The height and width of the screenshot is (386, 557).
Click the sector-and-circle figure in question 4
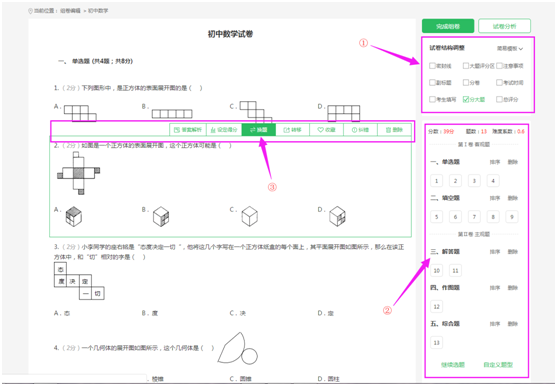point(238,349)
